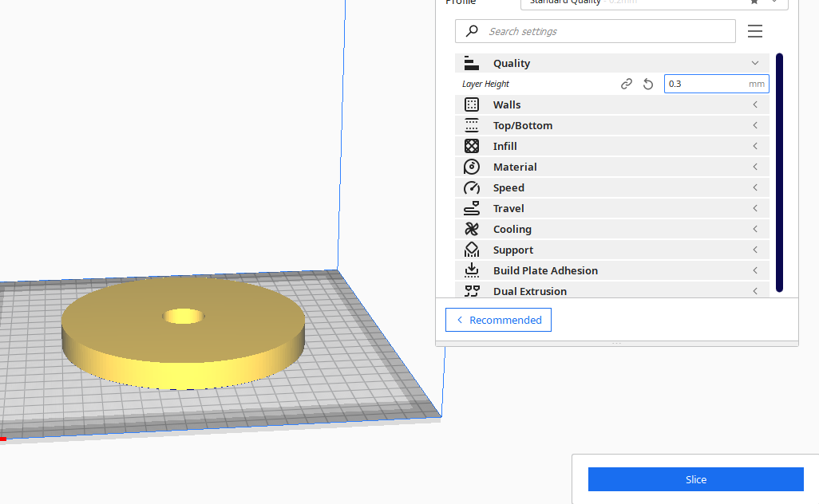
Task: Expand the Cooling section chevron
Action: point(755,229)
